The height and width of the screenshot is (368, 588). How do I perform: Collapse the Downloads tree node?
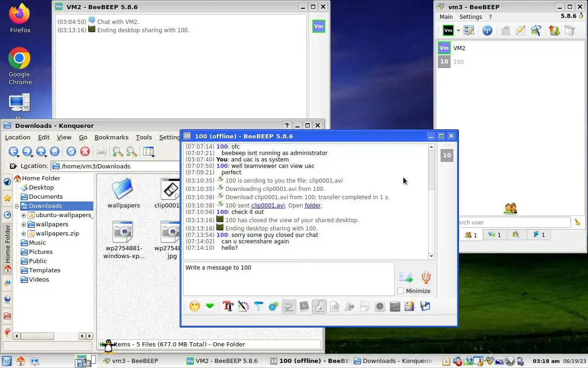click(x=17, y=206)
